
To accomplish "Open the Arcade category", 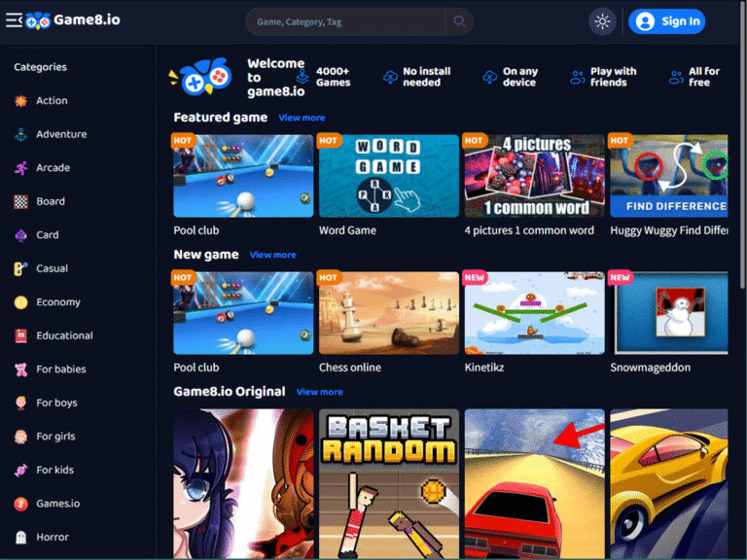I will click(x=53, y=168).
